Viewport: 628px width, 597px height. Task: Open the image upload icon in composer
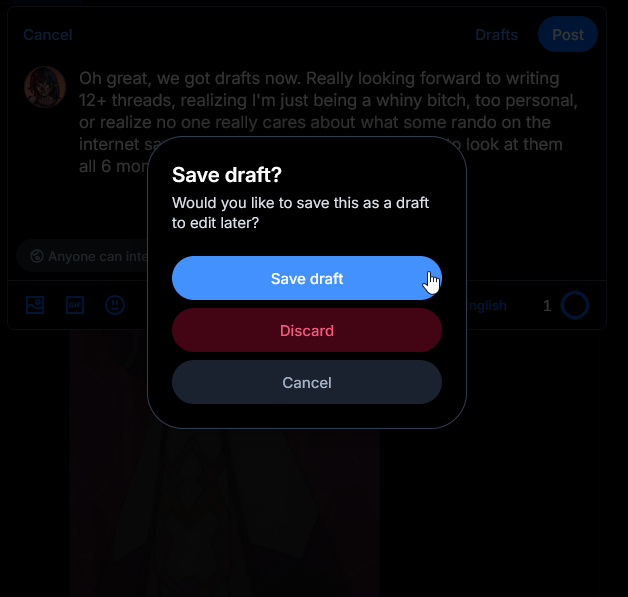(x=35, y=305)
